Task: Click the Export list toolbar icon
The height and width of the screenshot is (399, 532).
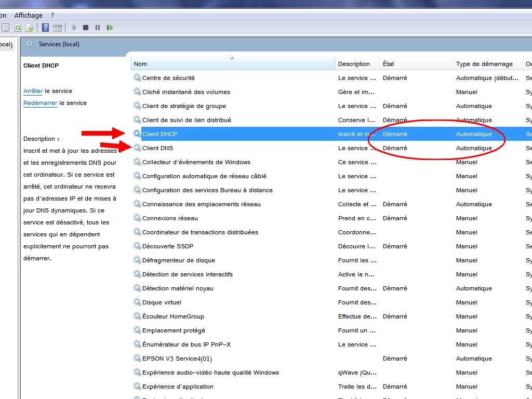Action: (30, 28)
